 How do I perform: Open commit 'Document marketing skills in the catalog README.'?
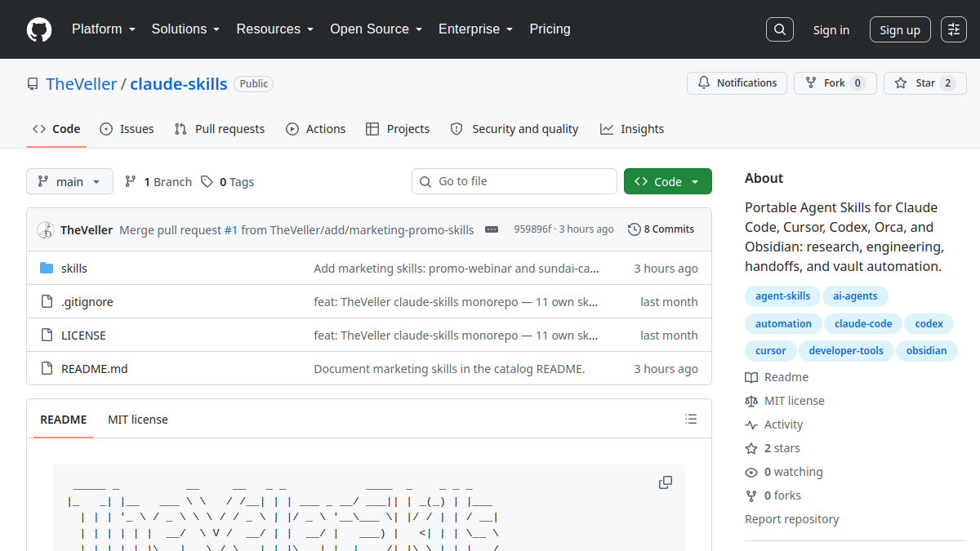[x=449, y=369]
